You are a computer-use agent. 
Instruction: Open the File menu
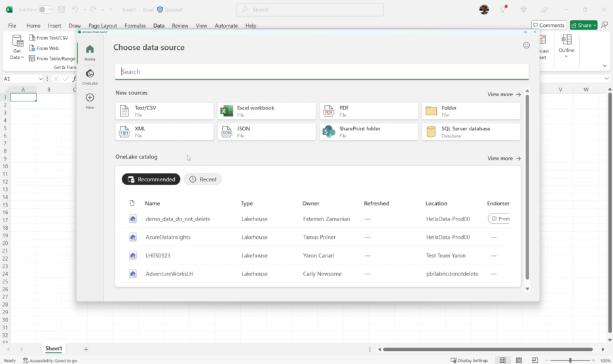tap(12, 26)
